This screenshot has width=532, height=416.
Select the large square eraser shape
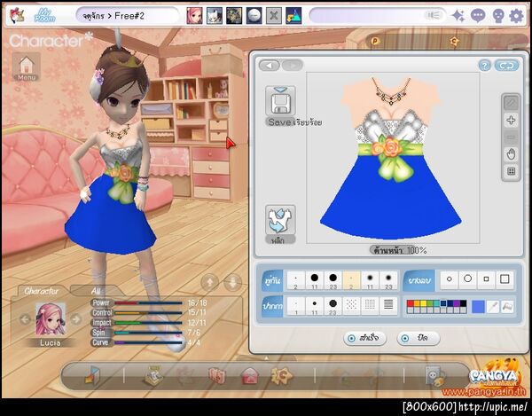tap(505, 279)
